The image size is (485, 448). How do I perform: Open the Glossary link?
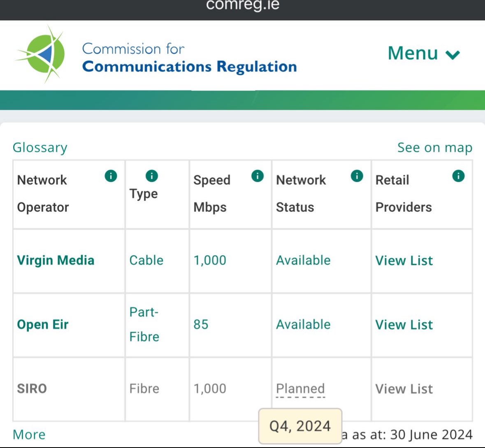click(40, 148)
